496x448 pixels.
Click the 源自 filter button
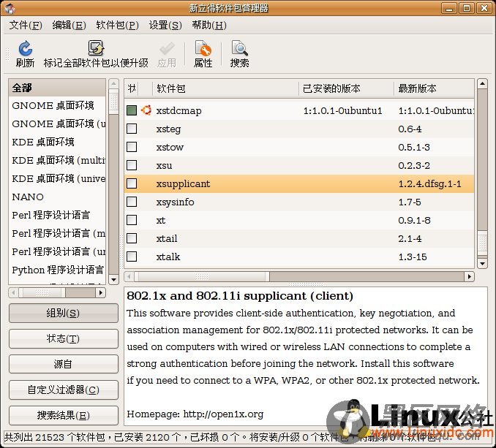[x=63, y=364]
